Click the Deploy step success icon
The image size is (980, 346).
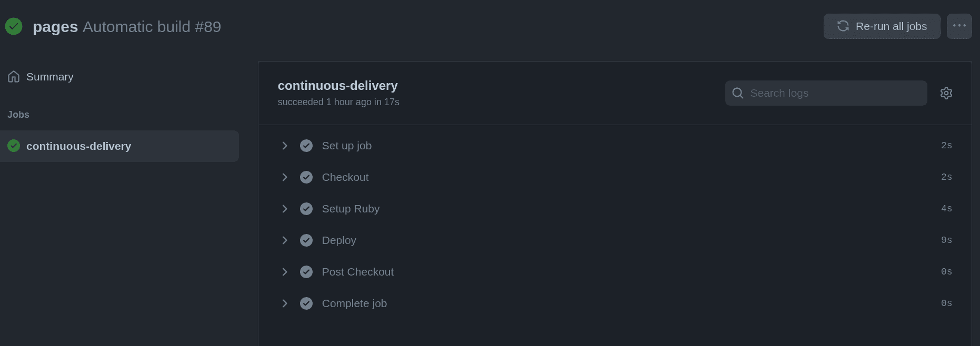[x=306, y=240]
